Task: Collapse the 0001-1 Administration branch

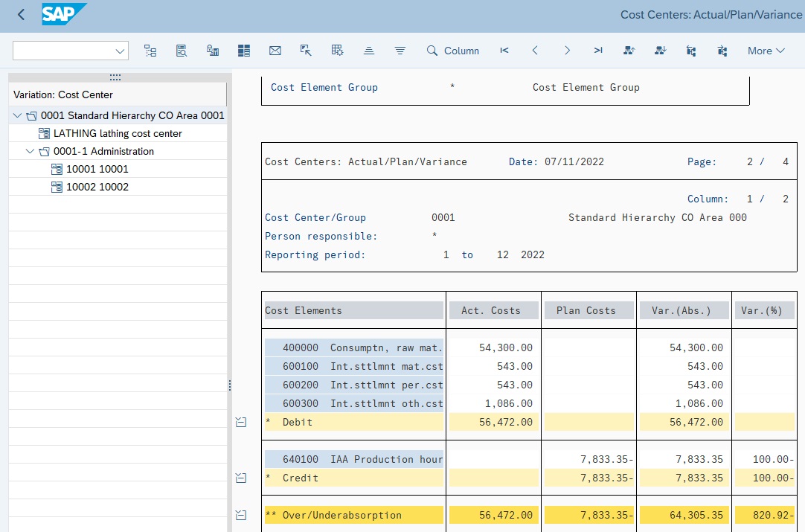Action: pos(30,151)
